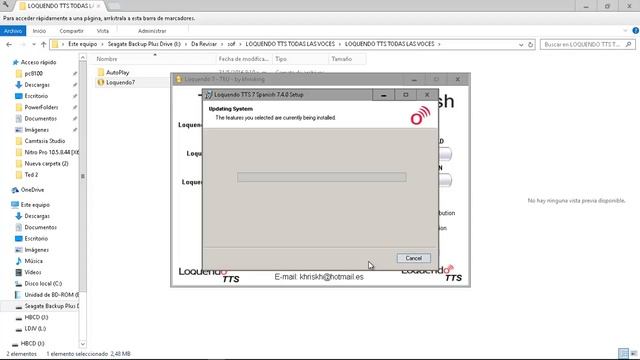Open Documentos under Acceso rápido
640x360 pixels.
[40, 118]
